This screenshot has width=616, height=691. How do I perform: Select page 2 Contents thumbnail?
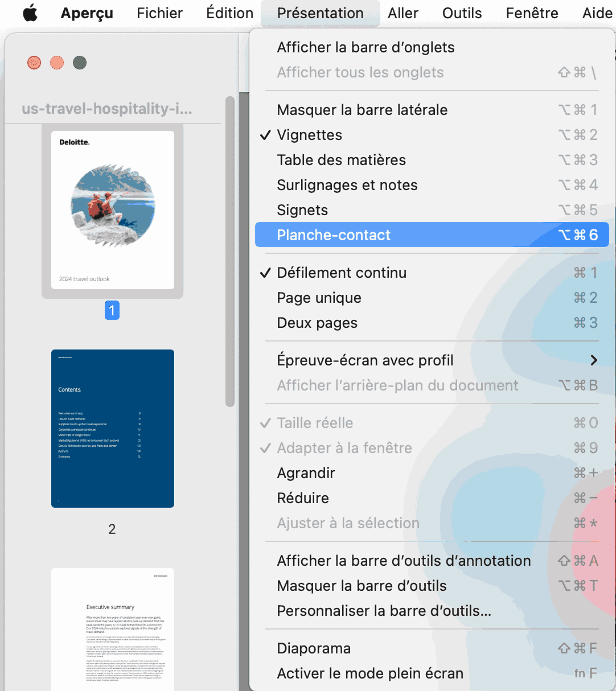coord(113,429)
